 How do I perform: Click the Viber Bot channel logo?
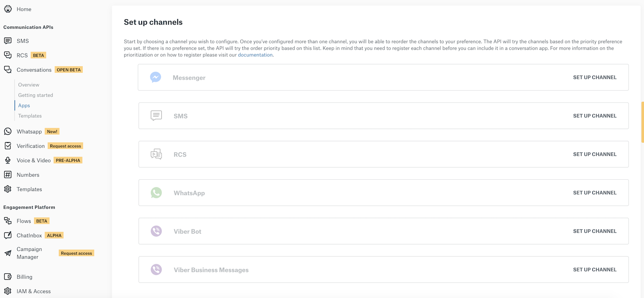156,231
